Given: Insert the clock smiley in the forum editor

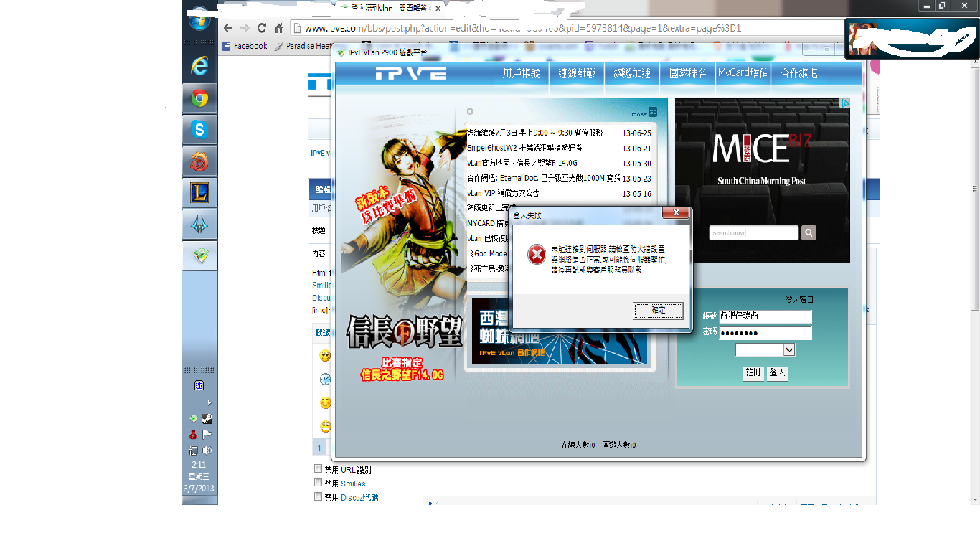Looking at the screenshot, I should tap(325, 379).
